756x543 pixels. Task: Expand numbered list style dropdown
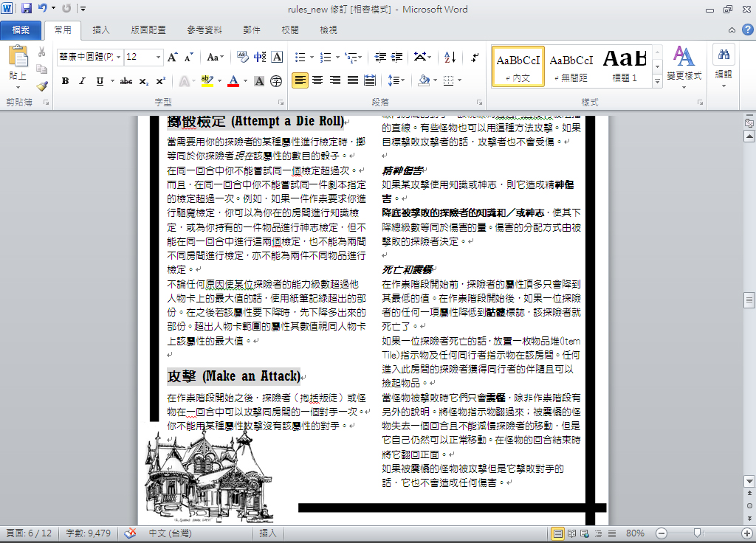point(337,58)
